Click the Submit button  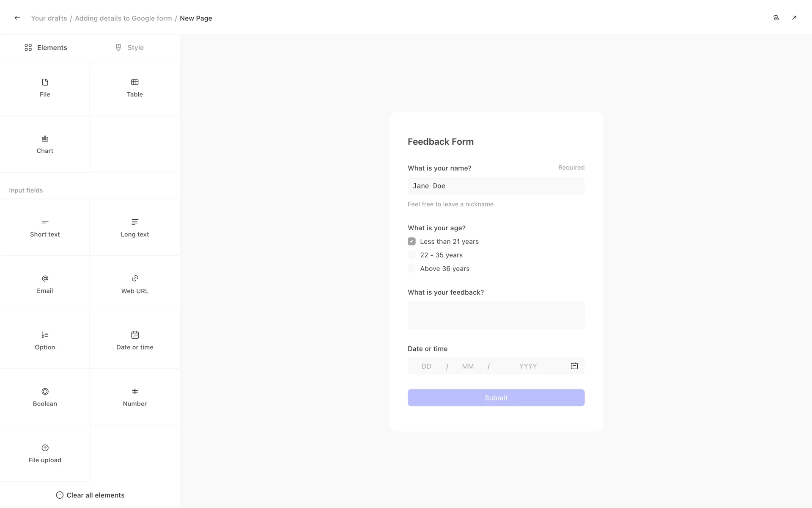(x=496, y=398)
